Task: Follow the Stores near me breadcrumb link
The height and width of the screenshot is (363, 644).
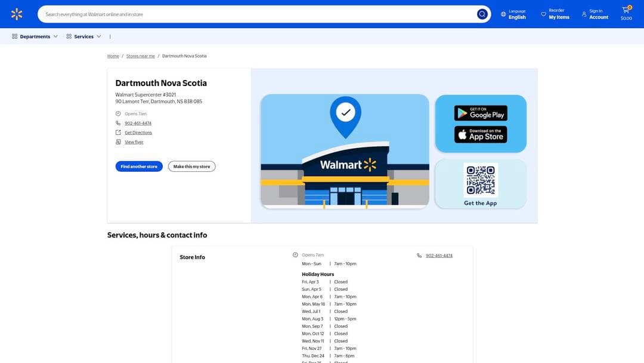Action: 140,54
